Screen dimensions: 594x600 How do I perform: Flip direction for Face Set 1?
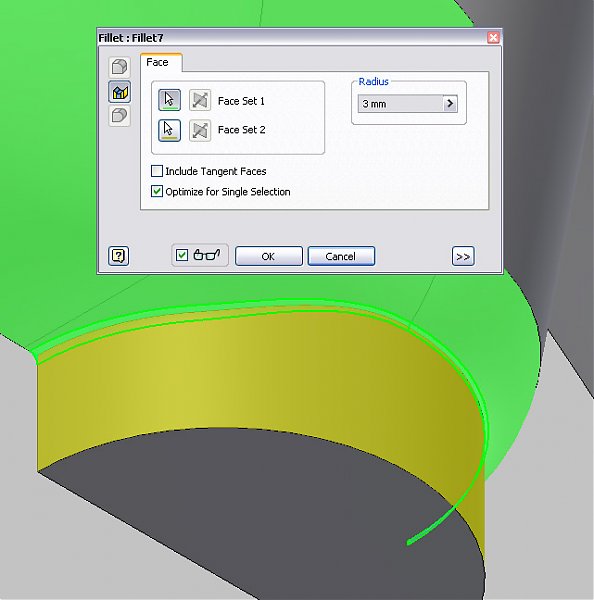[x=200, y=100]
